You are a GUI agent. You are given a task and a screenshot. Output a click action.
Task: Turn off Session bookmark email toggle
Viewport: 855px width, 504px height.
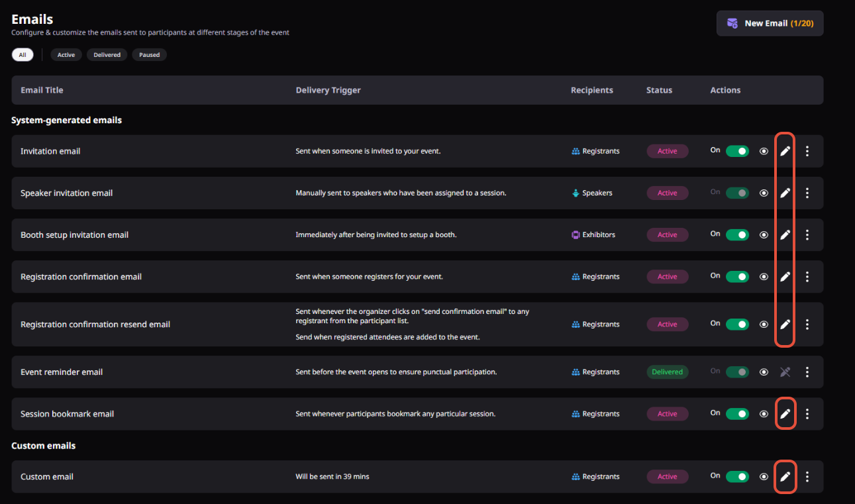737,413
